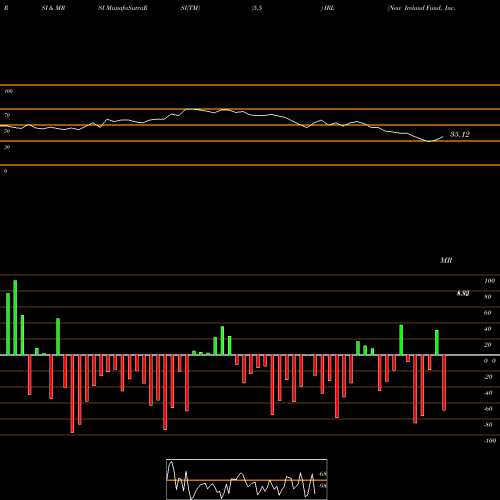Click the 'SI & MR' header label
This screenshot has width=500, height=500.
[x=53, y=8]
